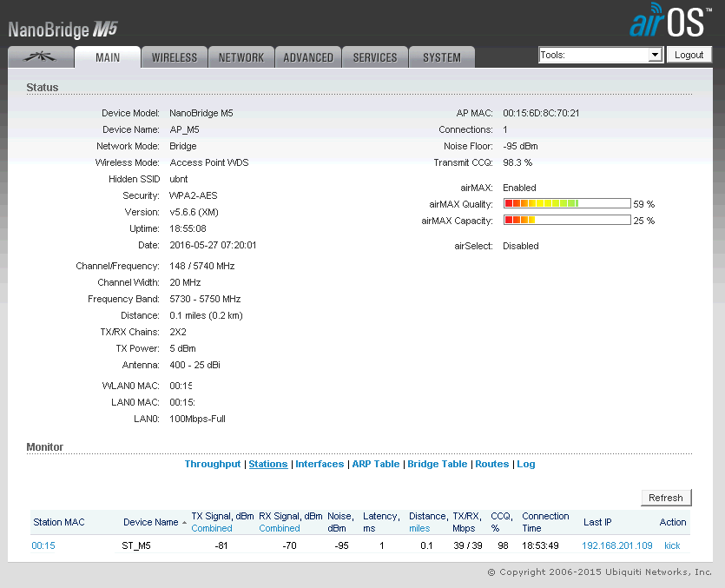Select the Antenna value 400 - 25 dBi

pyautogui.click(x=194, y=365)
